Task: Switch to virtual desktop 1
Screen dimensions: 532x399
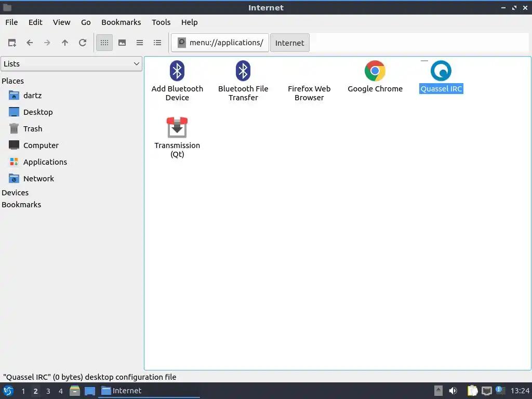Action: [23, 391]
